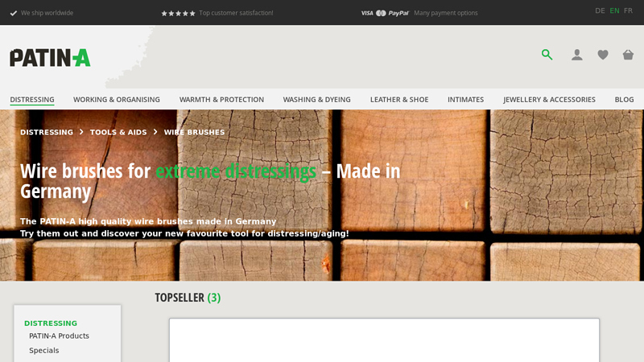The image size is (644, 362).
Task: Click the worldwide shipping checkmark icon
Action: pos(14,13)
